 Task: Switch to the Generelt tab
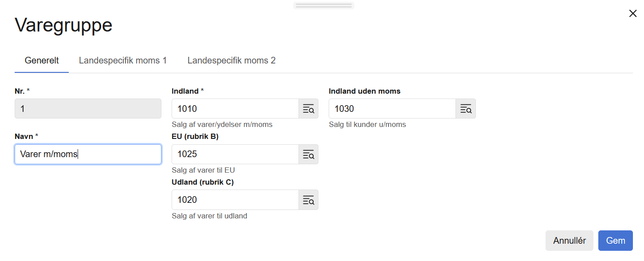[x=42, y=60]
